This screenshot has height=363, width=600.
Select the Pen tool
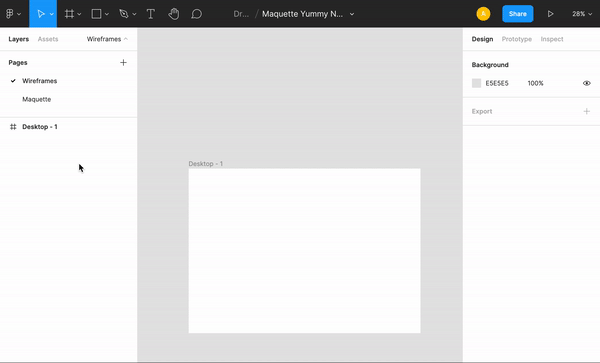(x=124, y=14)
